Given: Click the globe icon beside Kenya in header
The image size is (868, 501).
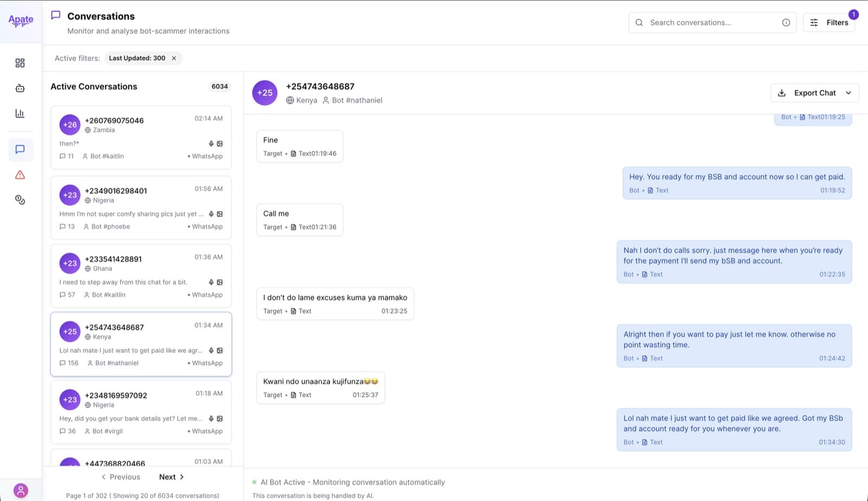Looking at the screenshot, I should (x=290, y=100).
